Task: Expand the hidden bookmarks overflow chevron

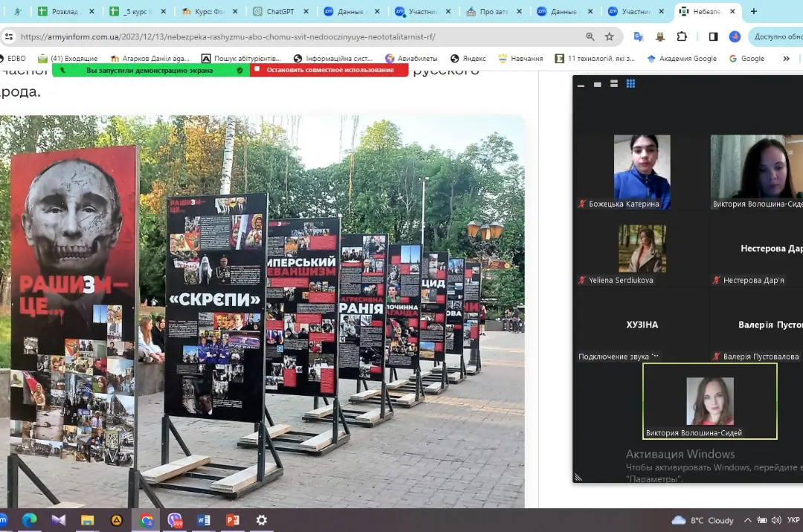Action: 786,59
